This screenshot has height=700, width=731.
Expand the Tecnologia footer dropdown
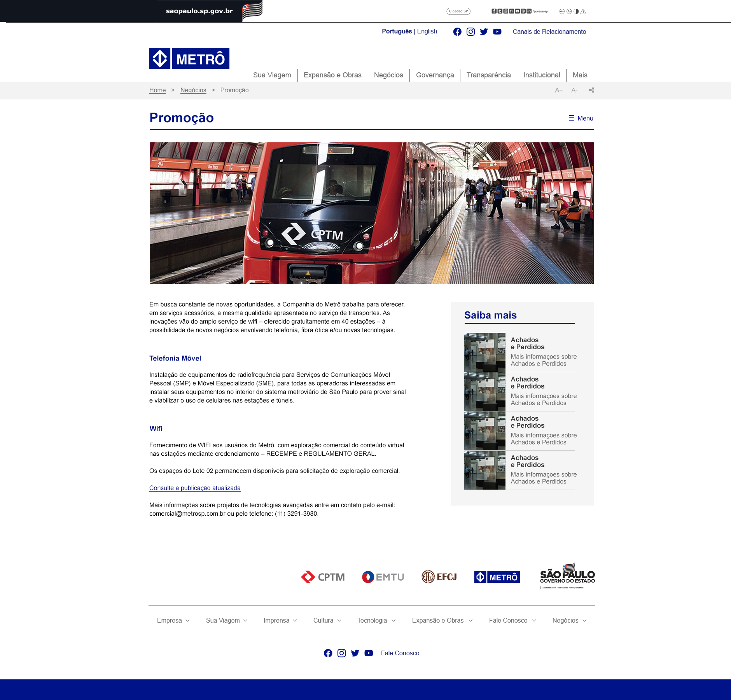click(376, 621)
